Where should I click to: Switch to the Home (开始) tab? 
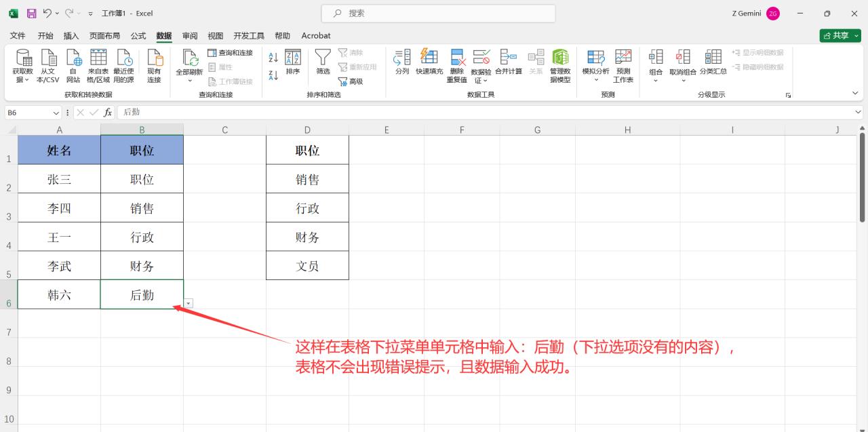coord(45,36)
